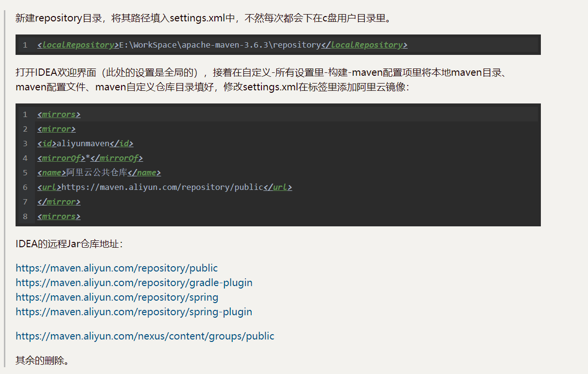Click the closing mirrorOf tag
Screen dimensions: 588x374
[x=117, y=158]
